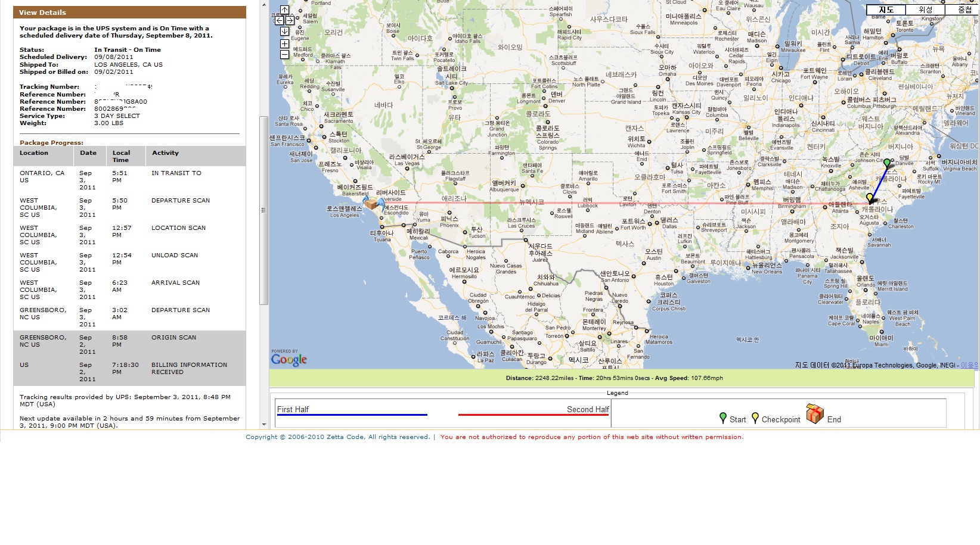The height and width of the screenshot is (545, 980).
Task: Pan the map left with the arrow control
Action: [x=279, y=20]
